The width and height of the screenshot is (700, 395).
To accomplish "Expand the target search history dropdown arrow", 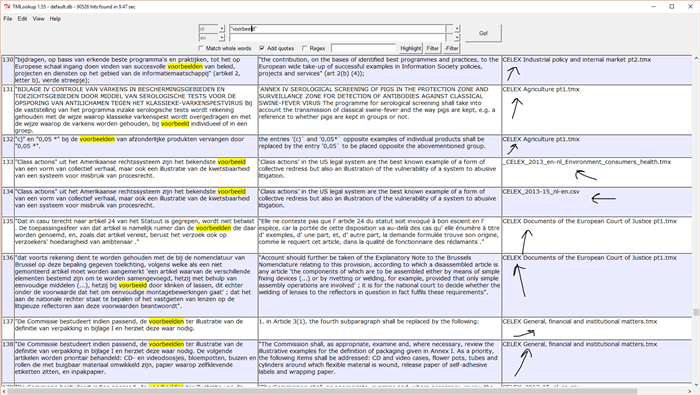I will click(x=457, y=38).
